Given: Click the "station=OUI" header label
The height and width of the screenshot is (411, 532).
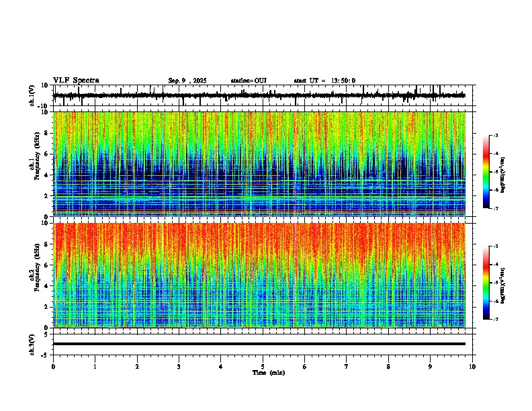Looking at the screenshot, I should 249,81.
